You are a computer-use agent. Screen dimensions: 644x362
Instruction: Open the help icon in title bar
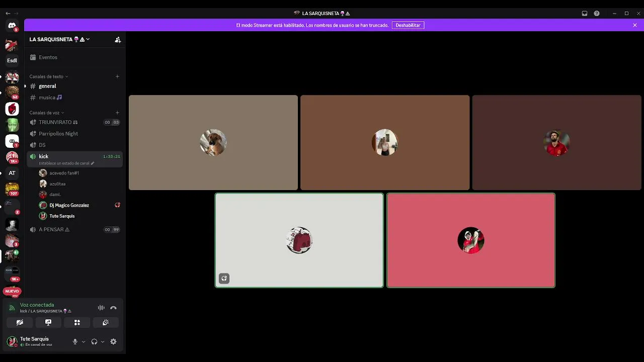click(x=597, y=14)
